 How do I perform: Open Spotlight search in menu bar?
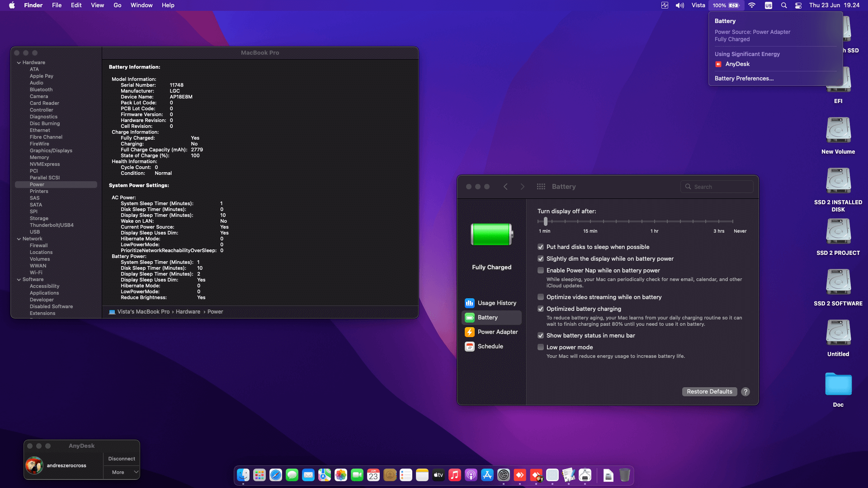(x=784, y=5)
